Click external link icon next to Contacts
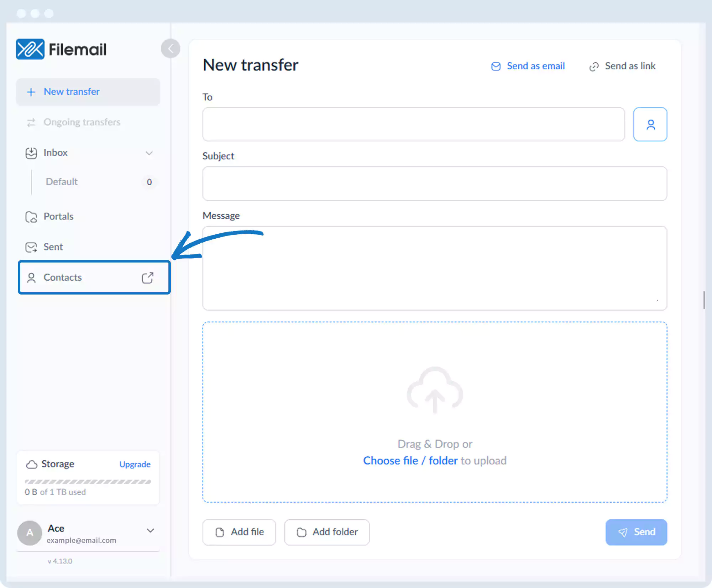The image size is (712, 588). (x=147, y=278)
